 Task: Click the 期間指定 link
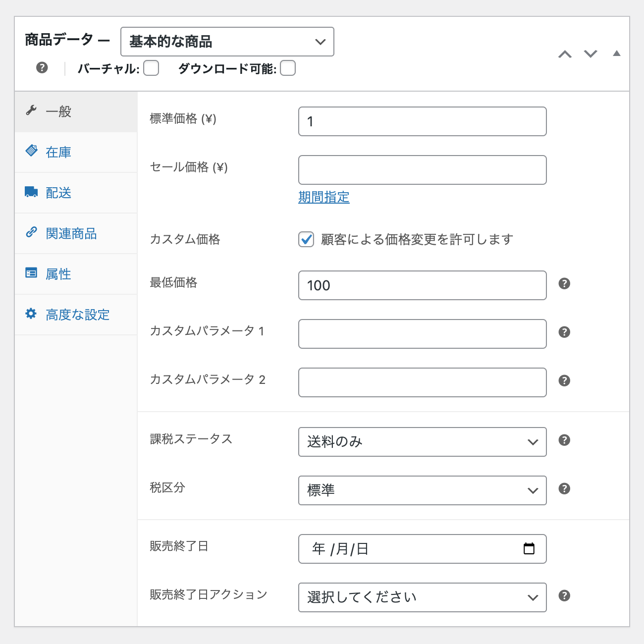[x=324, y=197]
